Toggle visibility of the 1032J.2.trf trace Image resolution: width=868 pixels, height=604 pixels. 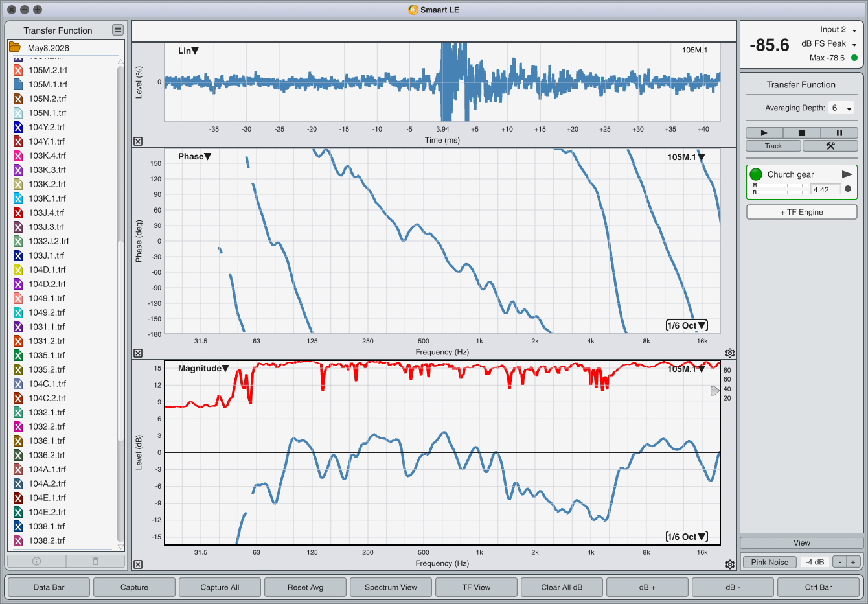[x=18, y=241]
